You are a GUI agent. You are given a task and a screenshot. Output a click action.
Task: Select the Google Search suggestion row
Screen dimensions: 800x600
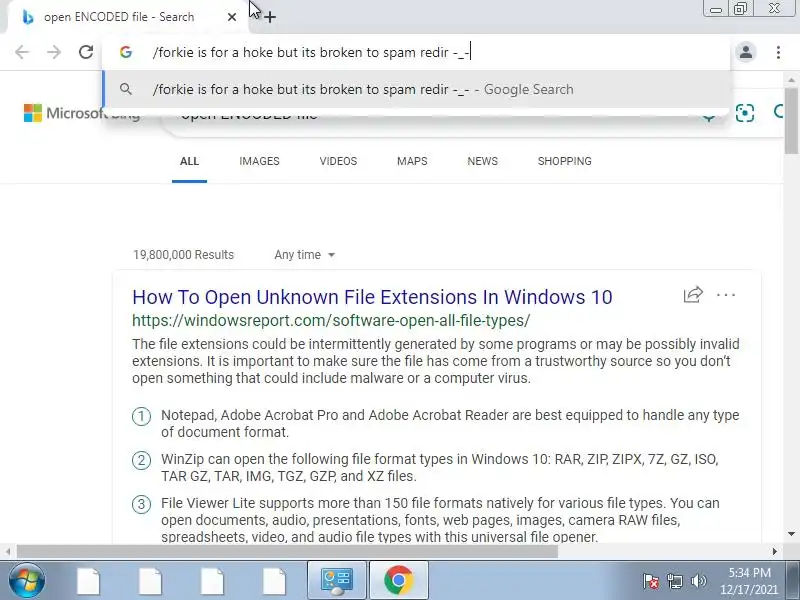(416, 89)
